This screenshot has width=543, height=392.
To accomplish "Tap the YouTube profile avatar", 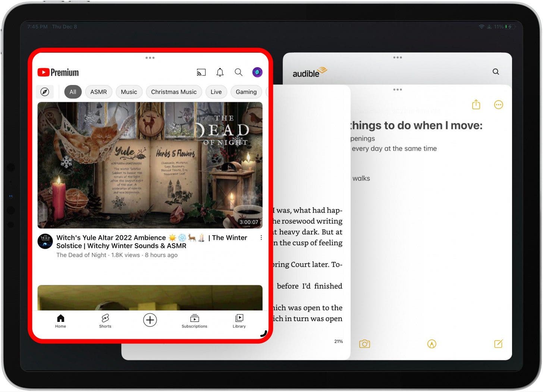I will (258, 72).
